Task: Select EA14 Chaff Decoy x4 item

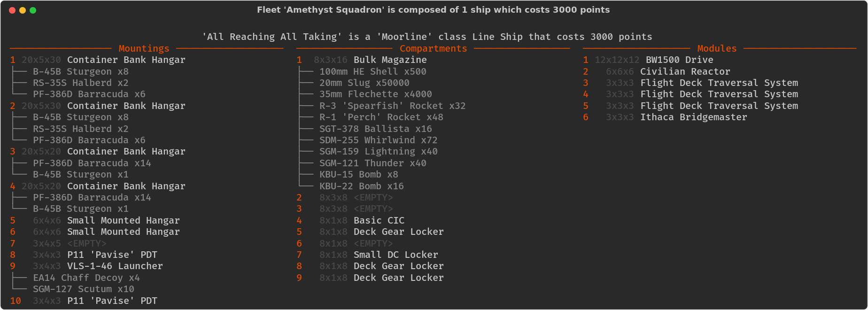Action: click(86, 278)
